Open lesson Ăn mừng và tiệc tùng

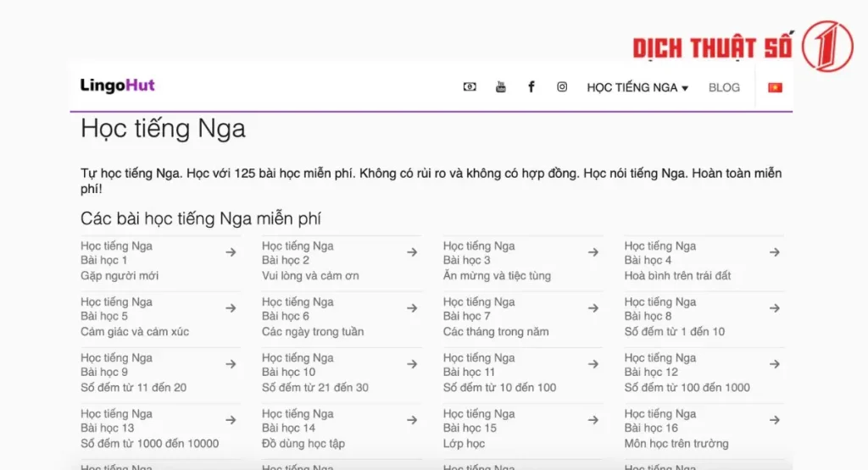(497, 275)
